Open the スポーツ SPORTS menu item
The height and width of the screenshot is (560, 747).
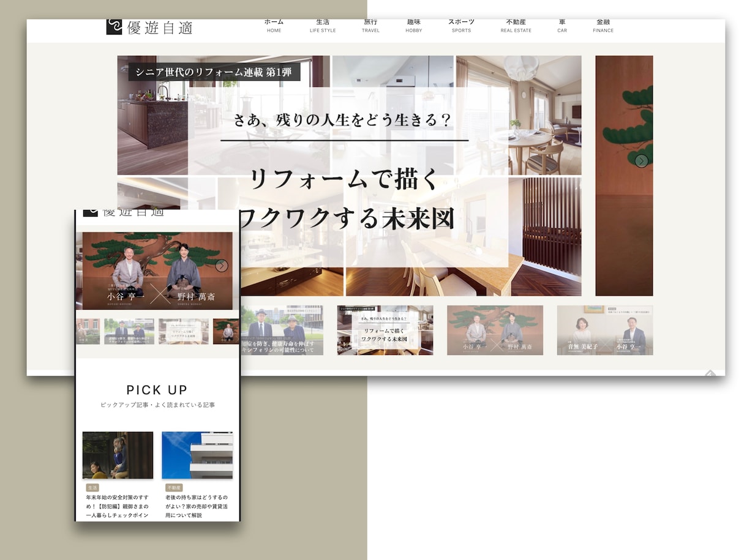pos(462,26)
